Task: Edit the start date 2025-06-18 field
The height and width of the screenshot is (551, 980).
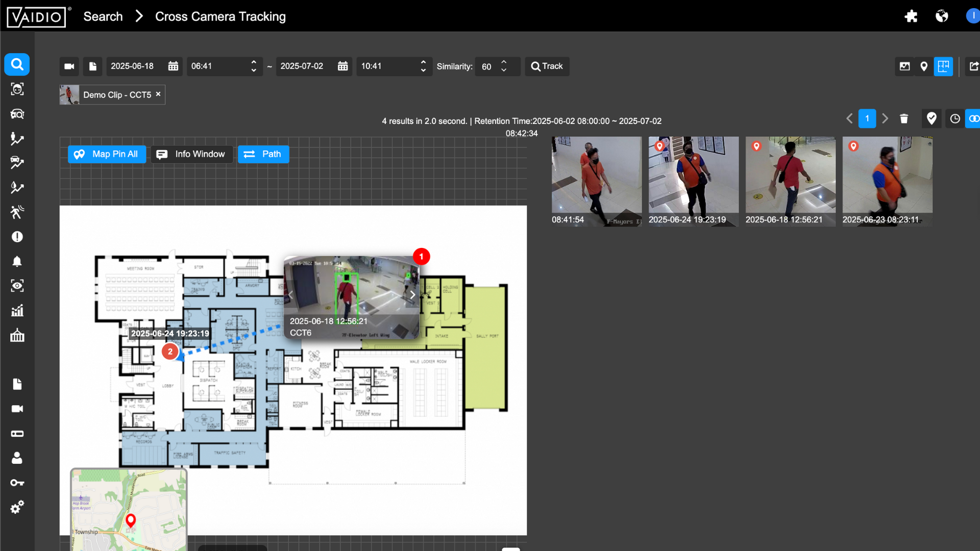Action: click(x=134, y=66)
